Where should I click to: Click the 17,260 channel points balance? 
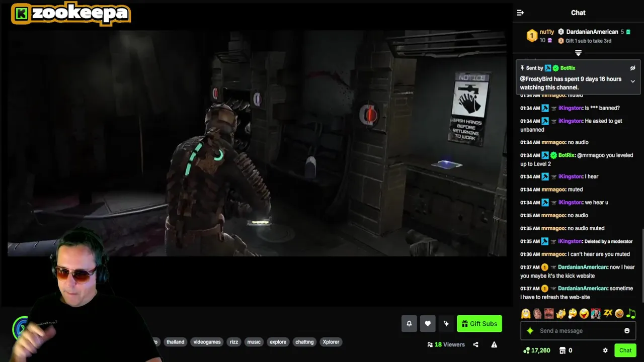point(537,350)
